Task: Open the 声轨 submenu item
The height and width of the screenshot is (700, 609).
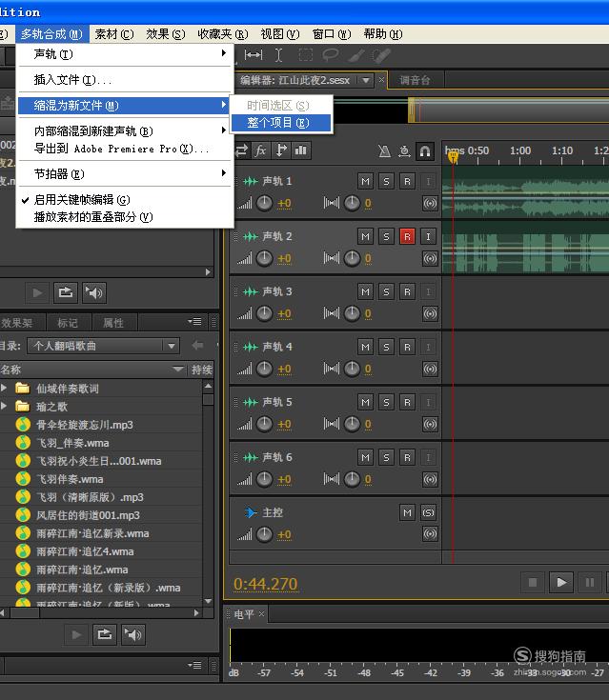Action: pyautogui.click(x=125, y=54)
